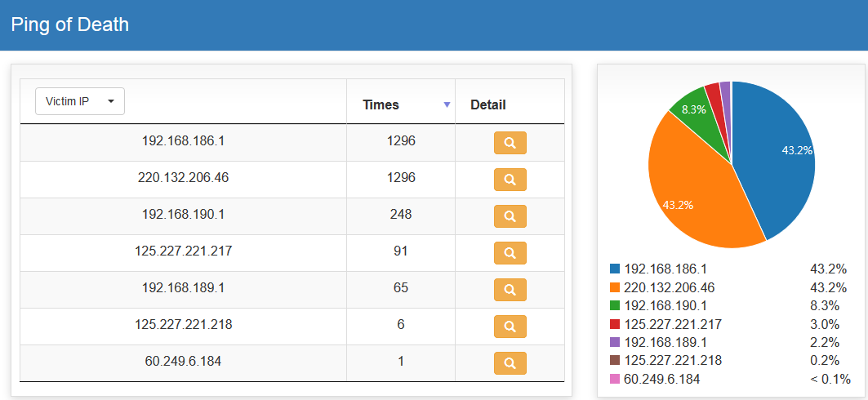
Task: Click the 60.249.6.184 legend label
Action: point(661,379)
